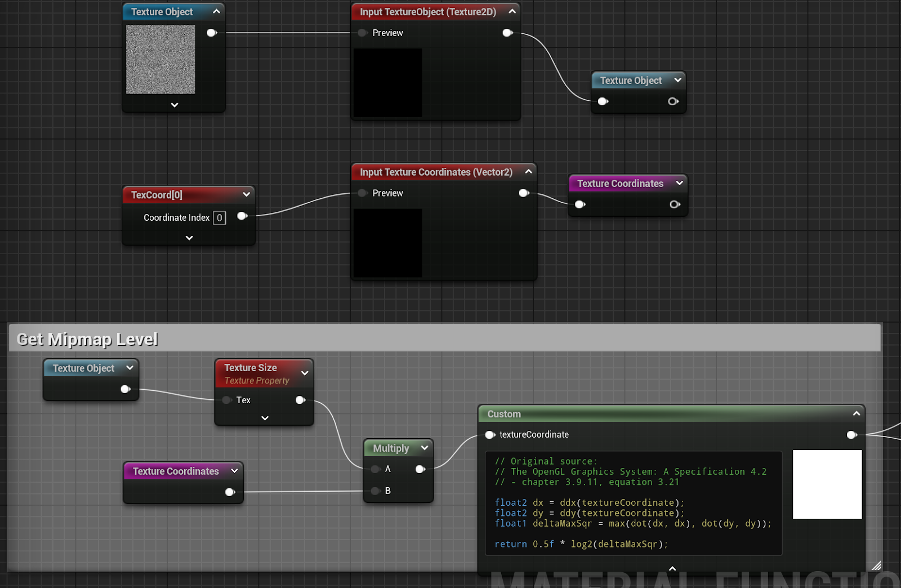Click the hollow output pin of the Texture Coordinates reroute wired from Input Texture Coordinates

pos(675,204)
